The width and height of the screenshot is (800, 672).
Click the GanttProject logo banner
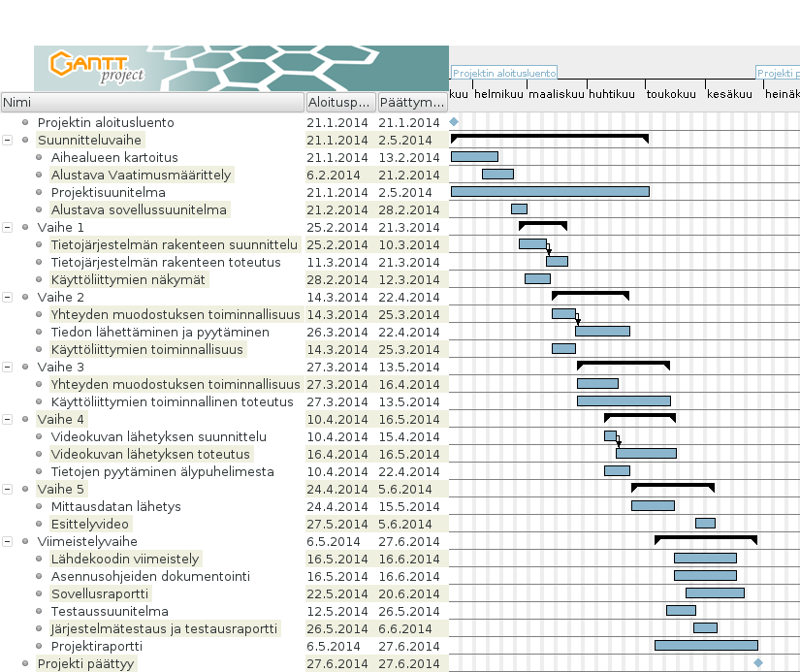tap(240, 68)
